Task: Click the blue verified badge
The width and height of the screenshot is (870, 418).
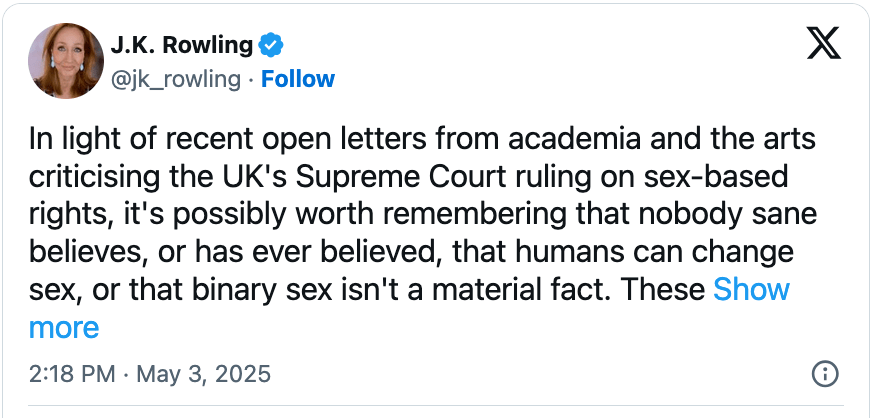Action: pos(271,45)
